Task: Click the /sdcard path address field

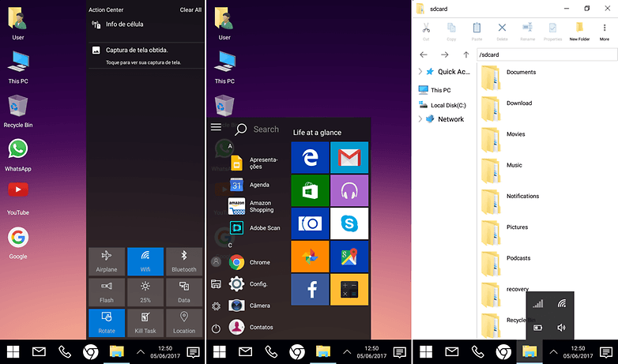Action: pos(547,54)
